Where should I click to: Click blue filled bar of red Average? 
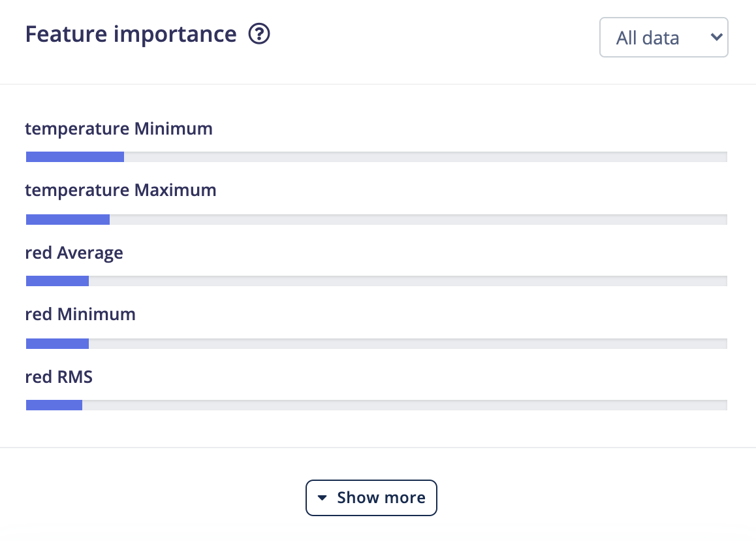(57, 281)
